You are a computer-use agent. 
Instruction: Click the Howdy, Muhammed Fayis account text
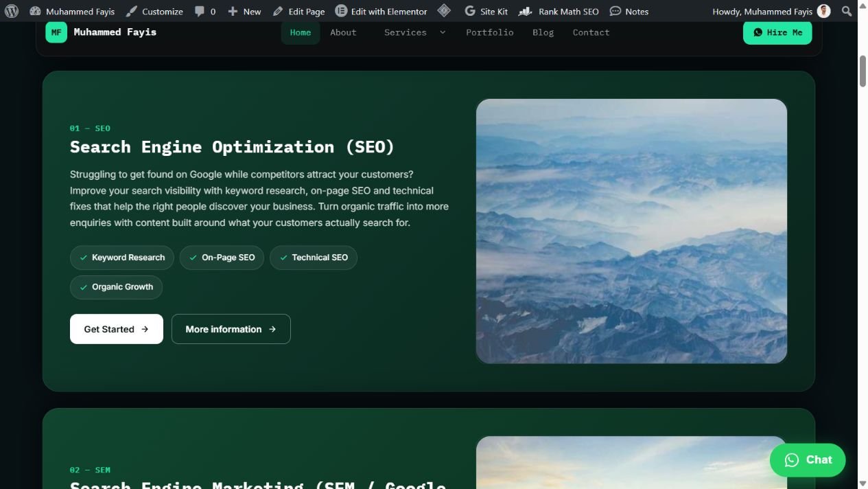(x=762, y=11)
